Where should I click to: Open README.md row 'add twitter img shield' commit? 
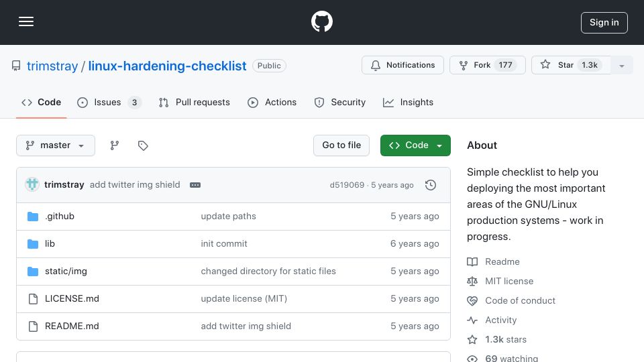(246, 326)
